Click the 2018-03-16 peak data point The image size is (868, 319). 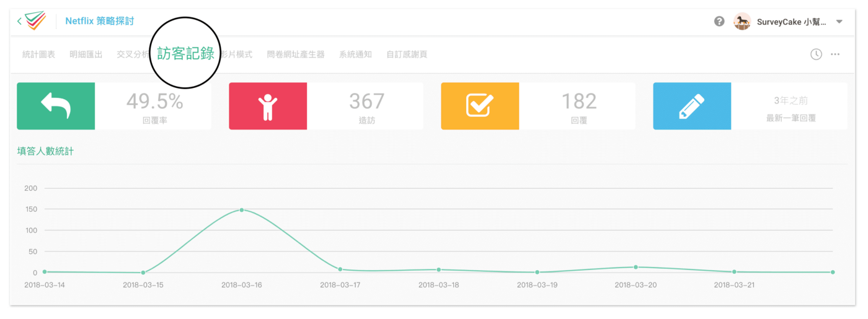click(x=241, y=210)
